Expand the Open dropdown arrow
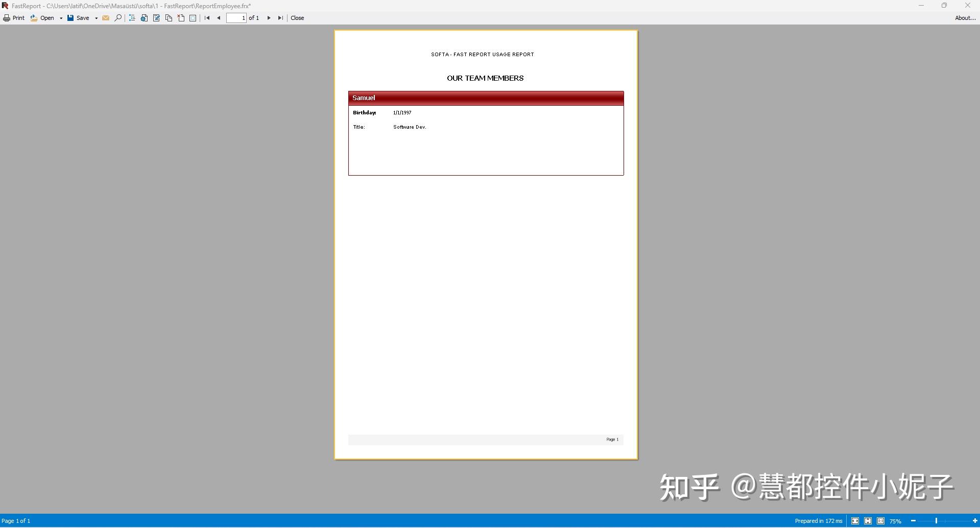 tap(61, 18)
